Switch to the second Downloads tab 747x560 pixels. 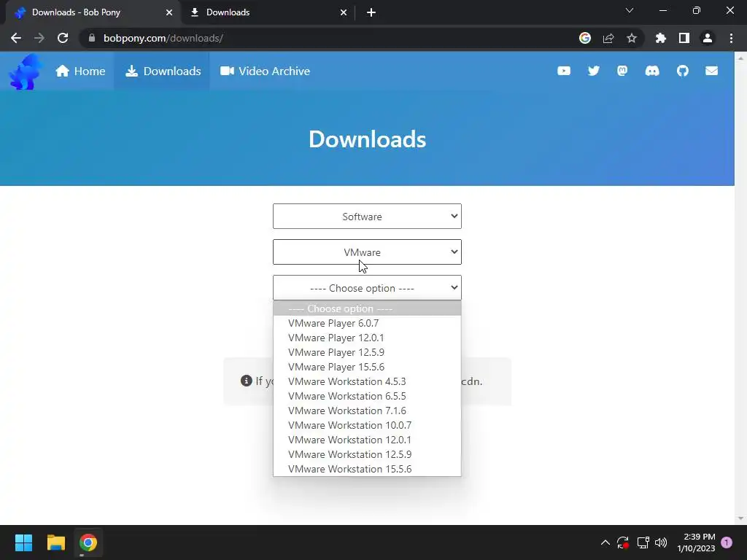point(267,13)
